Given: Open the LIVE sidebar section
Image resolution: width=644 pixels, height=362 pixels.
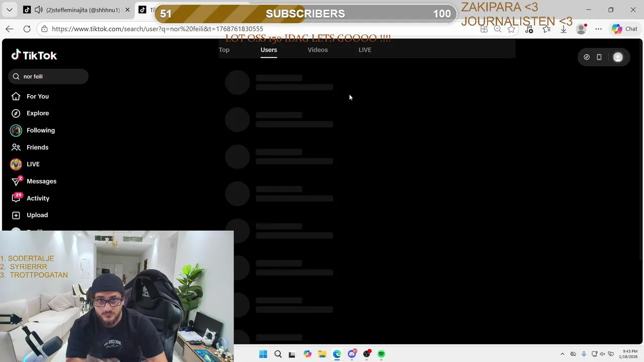Looking at the screenshot, I should click(x=25, y=164).
